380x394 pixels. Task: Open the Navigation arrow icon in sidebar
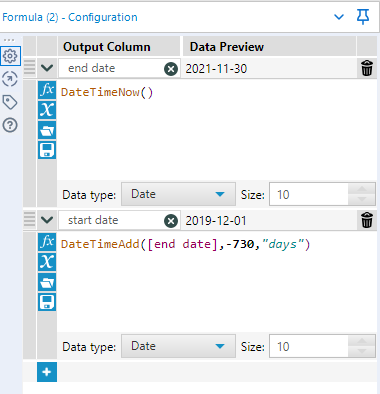point(10,79)
